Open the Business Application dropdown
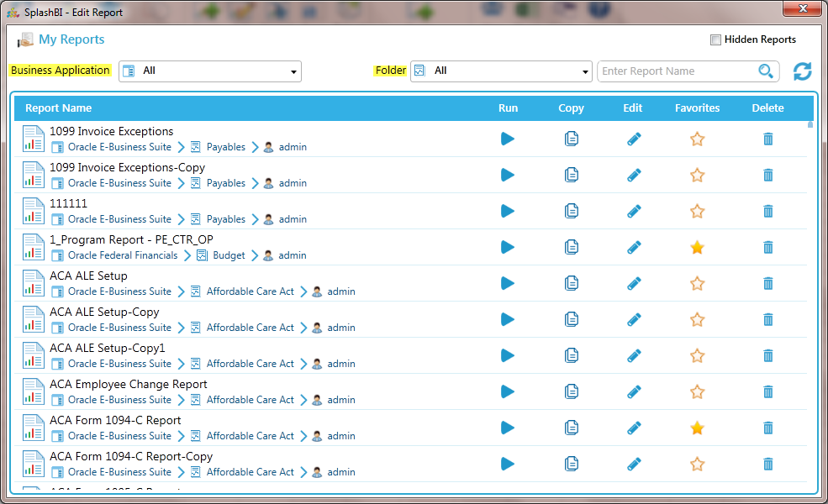This screenshot has height=504, width=828. [210, 71]
